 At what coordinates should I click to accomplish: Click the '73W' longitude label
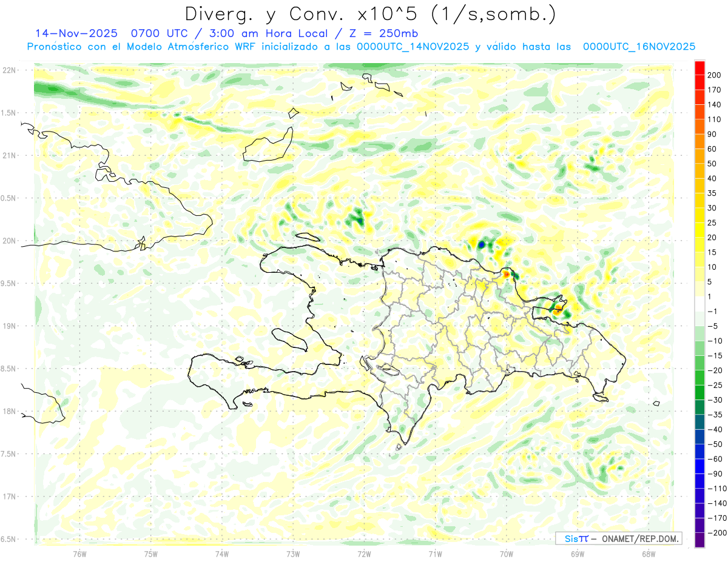click(293, 554)
